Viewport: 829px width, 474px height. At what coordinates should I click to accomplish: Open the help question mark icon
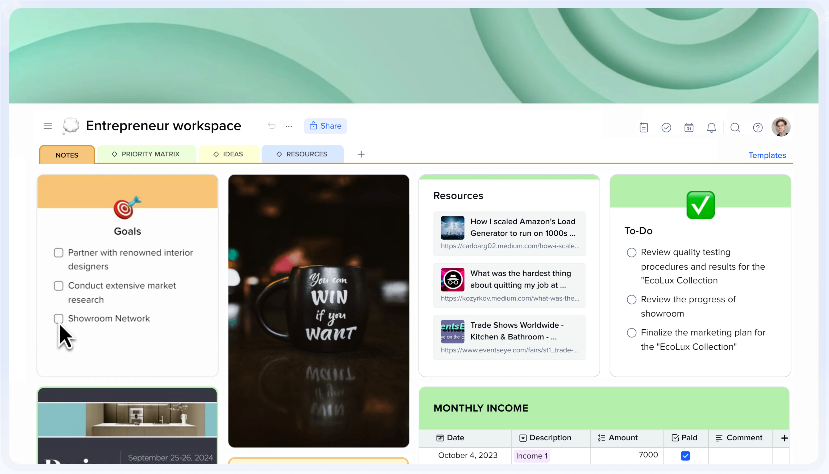tap(758, 127)
